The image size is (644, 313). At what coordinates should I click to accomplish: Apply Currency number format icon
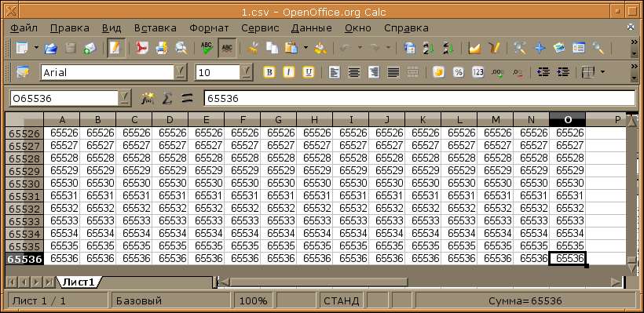[x=439, y=73]
